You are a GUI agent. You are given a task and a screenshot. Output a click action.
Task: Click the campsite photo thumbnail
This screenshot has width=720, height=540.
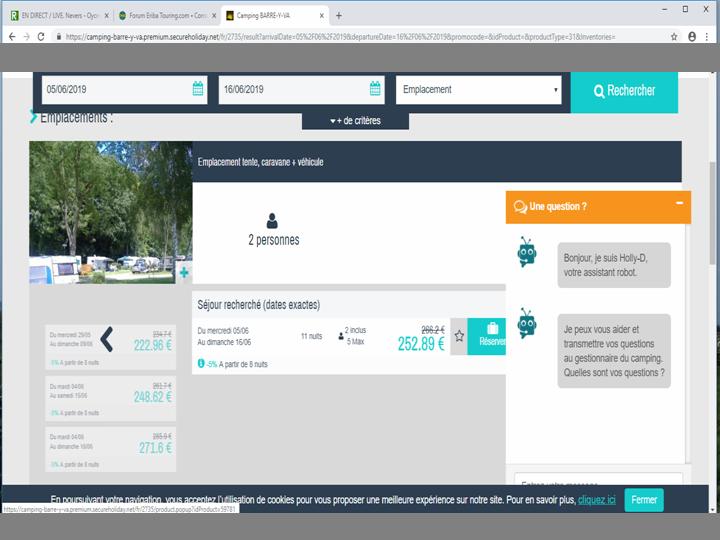click(x=108, y=212)
